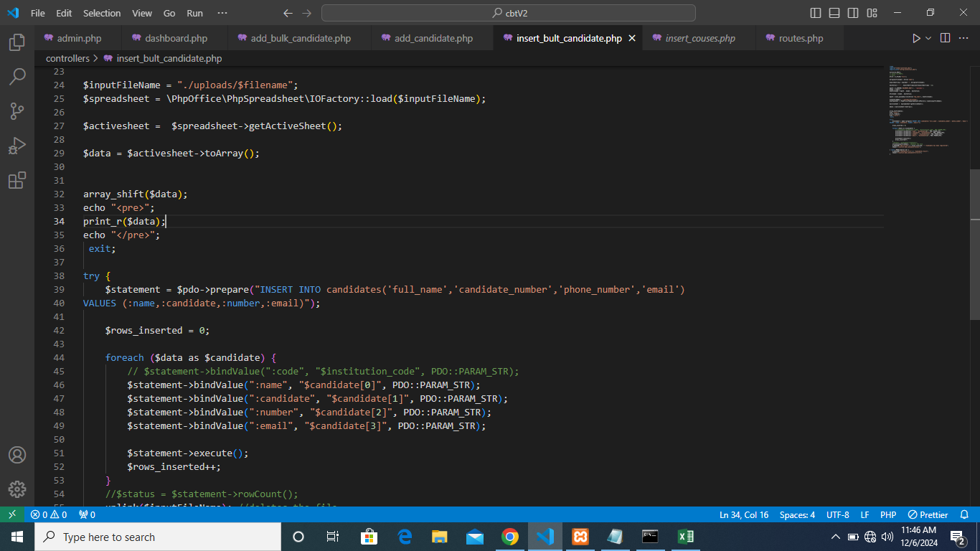The height and width of the screenshot is (551, 980).
Task: Change language mode PHP in status bar
Action: point(888,514)
